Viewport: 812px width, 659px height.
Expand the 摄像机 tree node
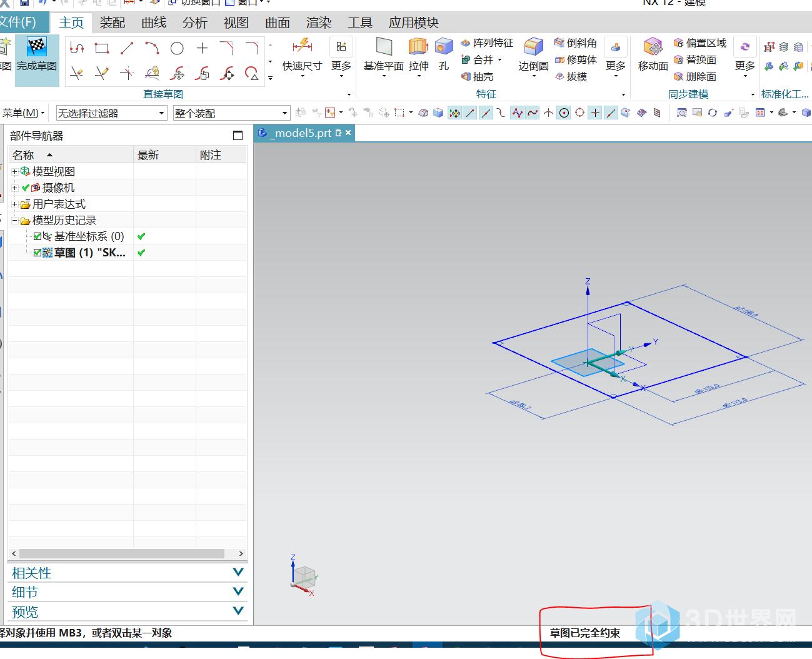pyautogui.click(x=15, y=188)
